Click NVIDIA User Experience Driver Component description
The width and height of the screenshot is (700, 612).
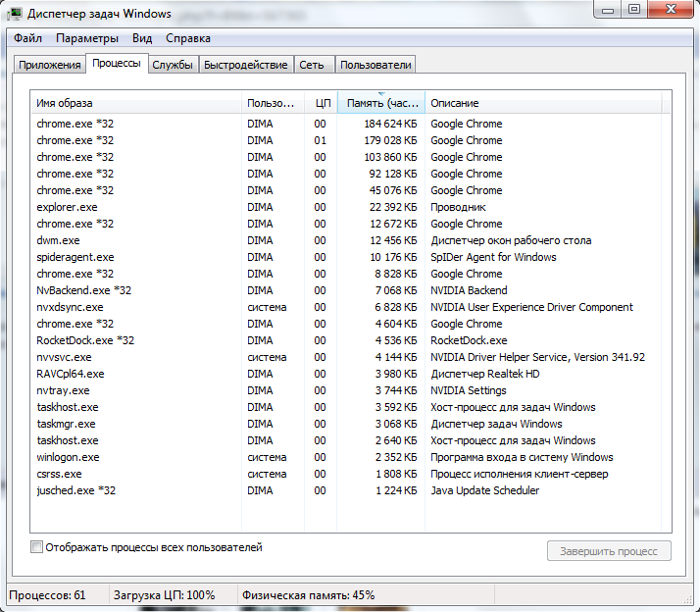[x=531, y=307]
